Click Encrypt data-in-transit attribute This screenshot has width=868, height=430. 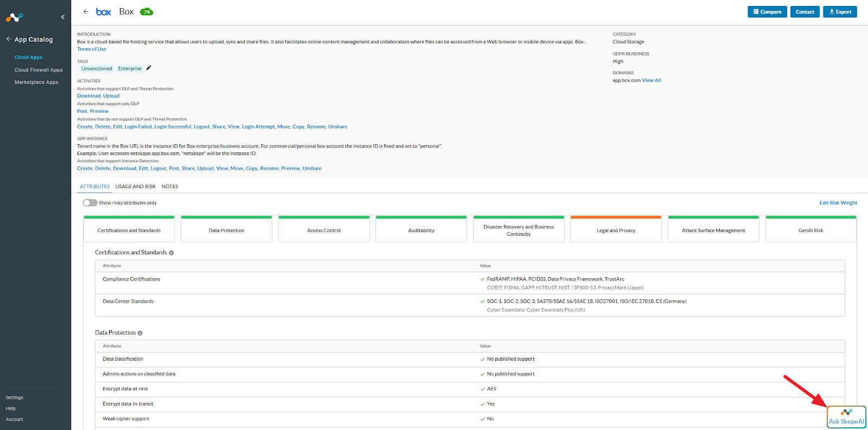[x=128, y=404]
